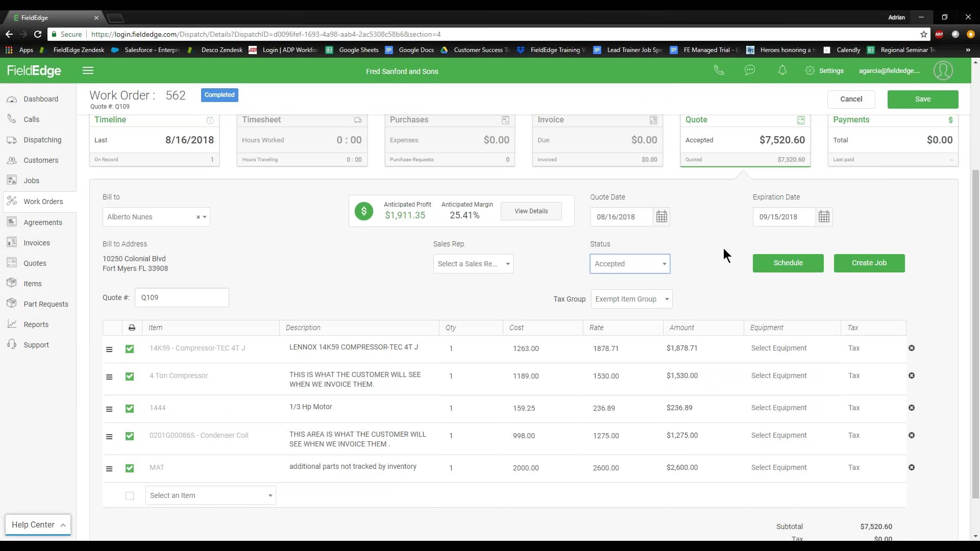Open the Tax Group Exempt Item Group dropdown
980x551 pixels.
click(x=632, y=299)
